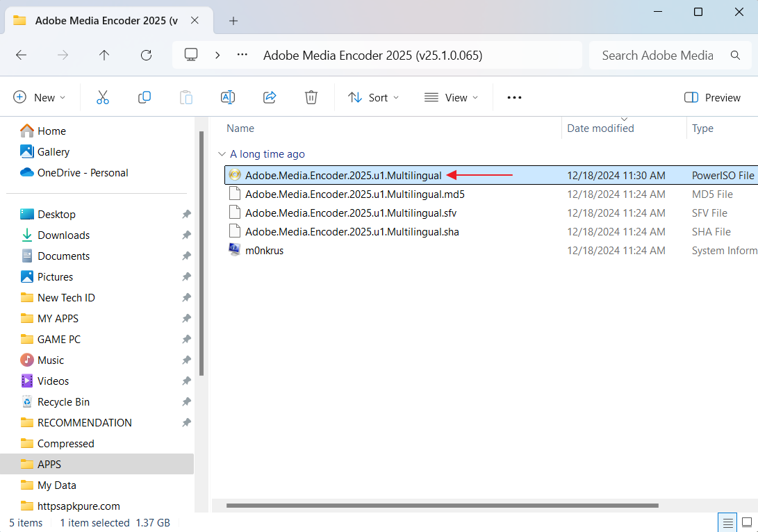Switch to details view in status bar
This screenshot has height=532, width=758.
point(727,522)
